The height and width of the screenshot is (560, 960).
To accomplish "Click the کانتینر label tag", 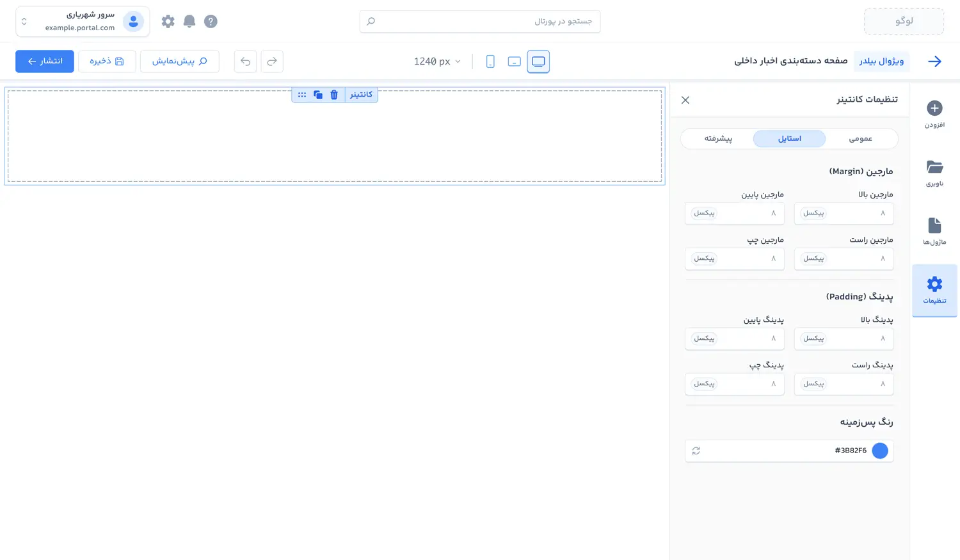I will [x=361, y=95].
